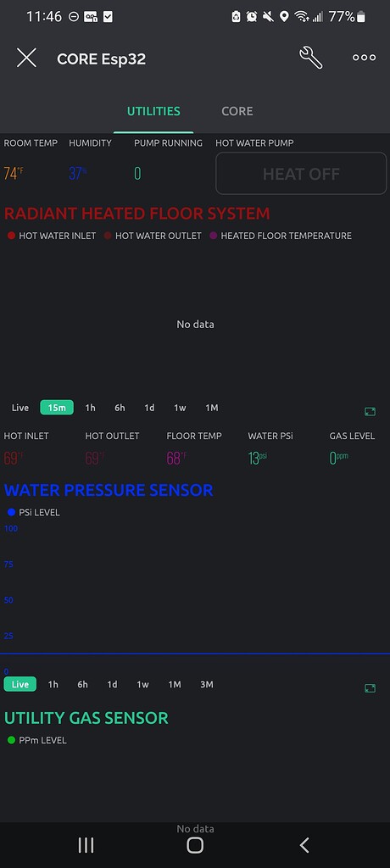The width and height of the screenshot is (390, 868).
Task: Open the three-dot more options menu
Action: tap(365, 58)
